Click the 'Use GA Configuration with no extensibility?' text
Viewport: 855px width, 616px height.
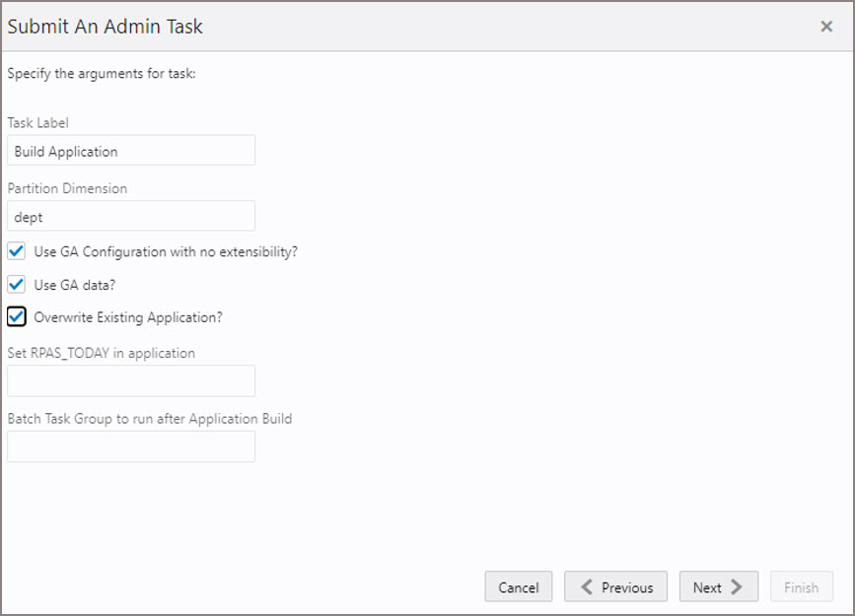click(166, 251)
